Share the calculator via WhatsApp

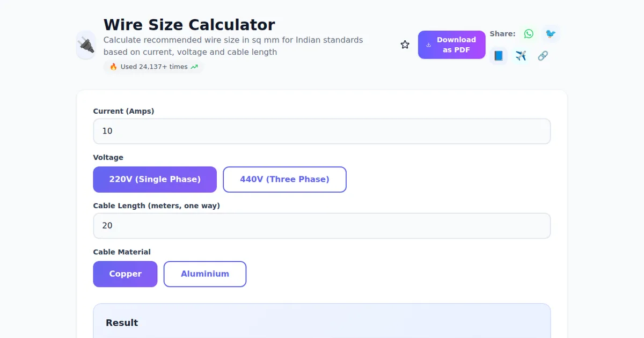[x=529, y=33]
